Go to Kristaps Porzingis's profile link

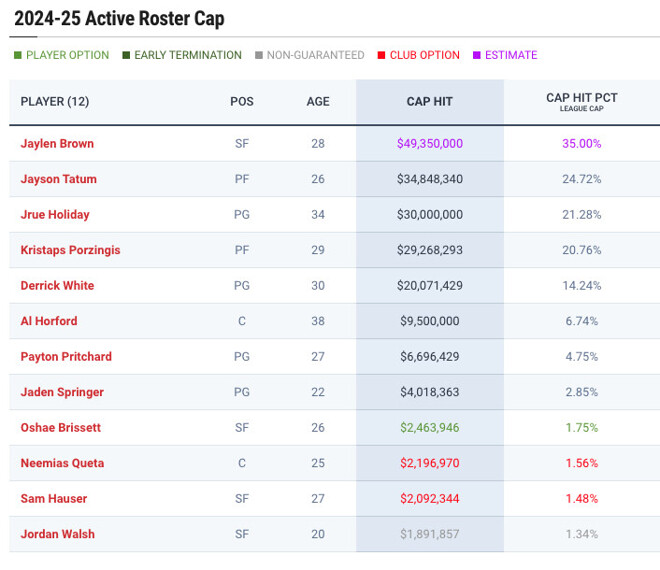pos(70,250)
